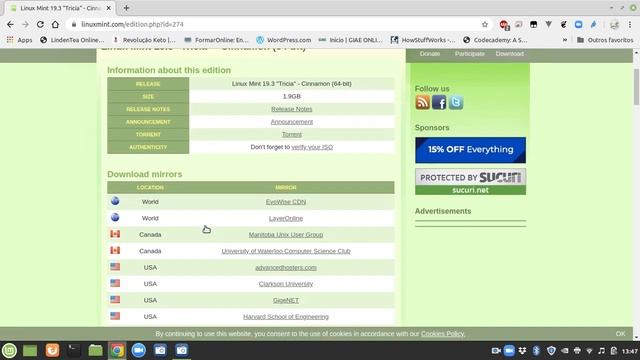Viewport: 640px width, 360px height.
Task: Open the WordPress.com bookmark
Action: tap(284, 40)
